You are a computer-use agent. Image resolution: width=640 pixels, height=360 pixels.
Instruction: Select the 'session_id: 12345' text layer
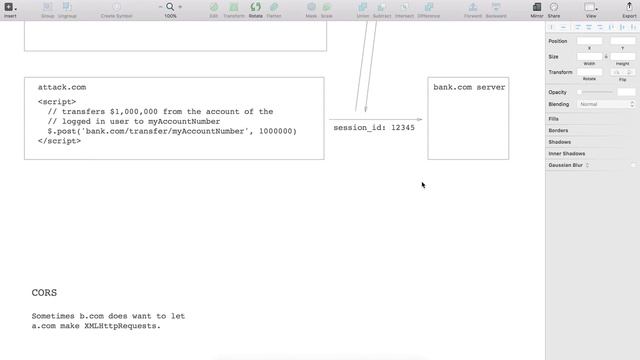(374, 128)
